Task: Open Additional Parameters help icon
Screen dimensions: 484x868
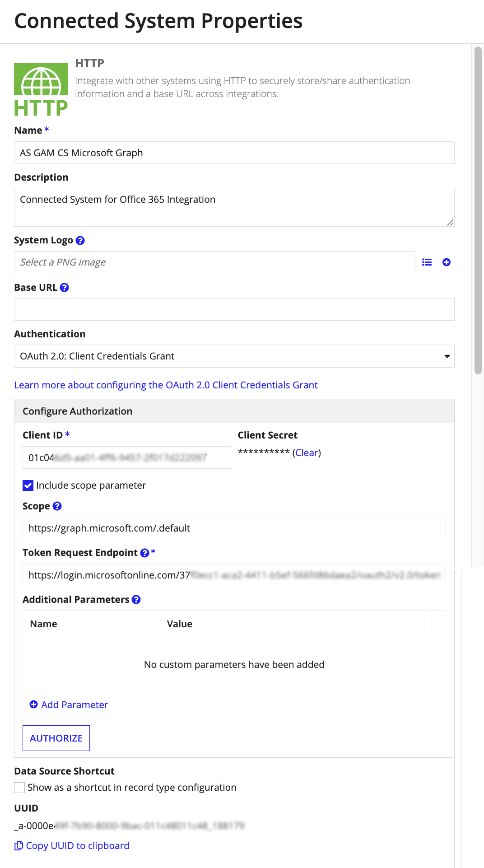Action: (x=136, y=600)
